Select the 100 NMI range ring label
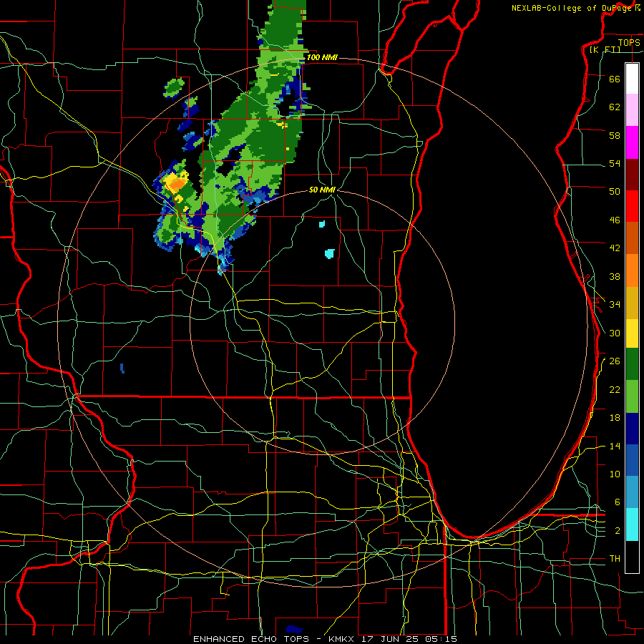This screenshot has width=644, height=644. (322, 57)
